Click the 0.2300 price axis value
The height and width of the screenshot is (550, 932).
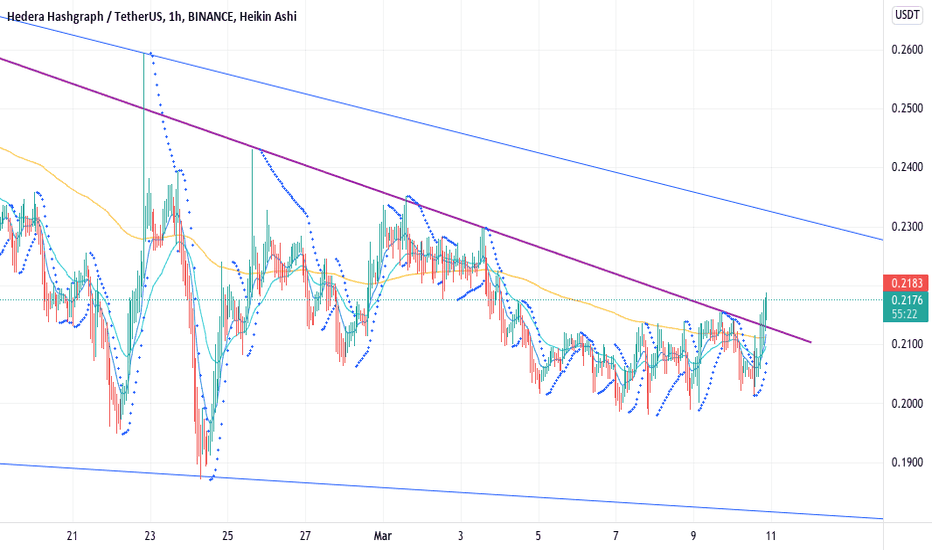(x=907, y=227)
